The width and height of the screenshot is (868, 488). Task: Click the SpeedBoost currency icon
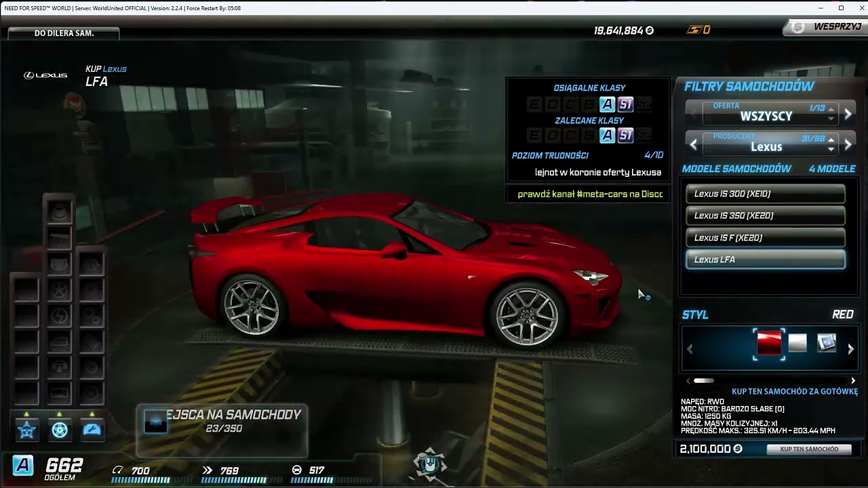[x=694, y=30]
